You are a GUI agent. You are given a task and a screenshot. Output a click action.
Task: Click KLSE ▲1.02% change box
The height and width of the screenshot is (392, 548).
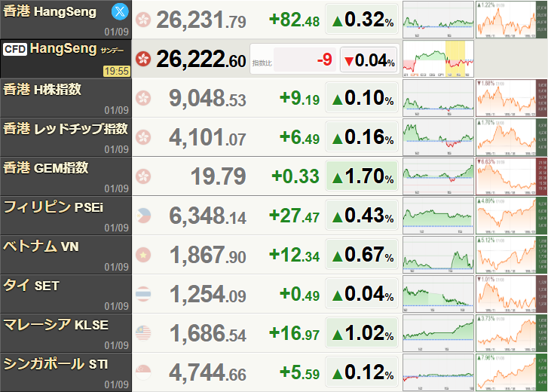pyautogui.click(x=362, y=332)
